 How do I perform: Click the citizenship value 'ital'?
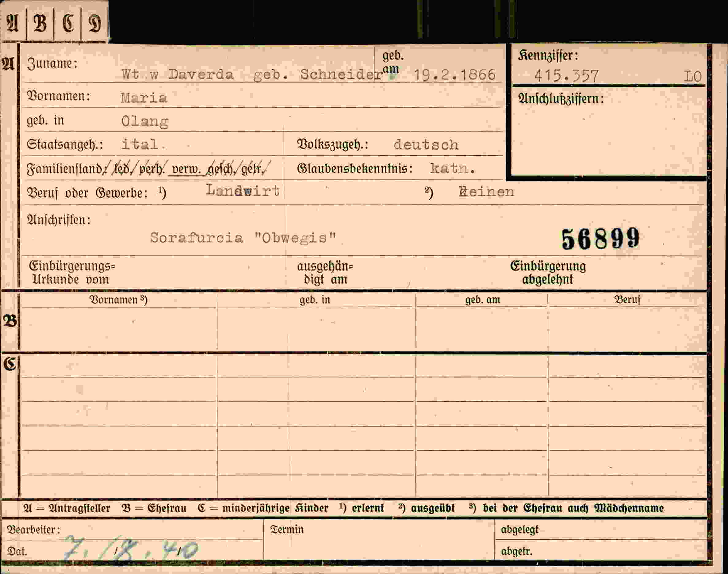[140, 144]
